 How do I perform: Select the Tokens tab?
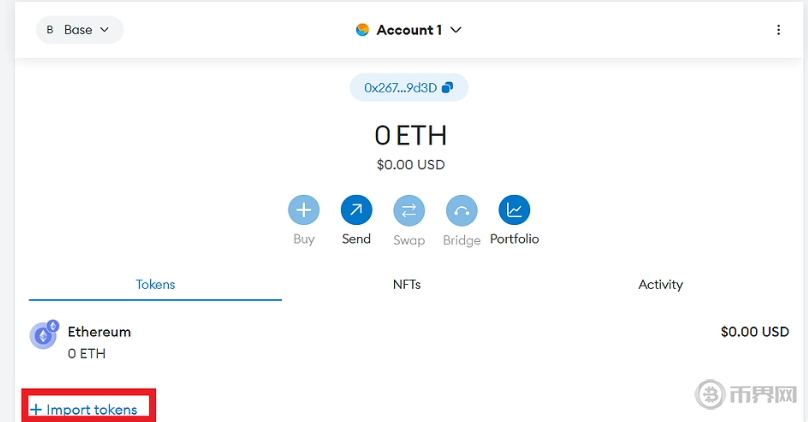[155, 284]
